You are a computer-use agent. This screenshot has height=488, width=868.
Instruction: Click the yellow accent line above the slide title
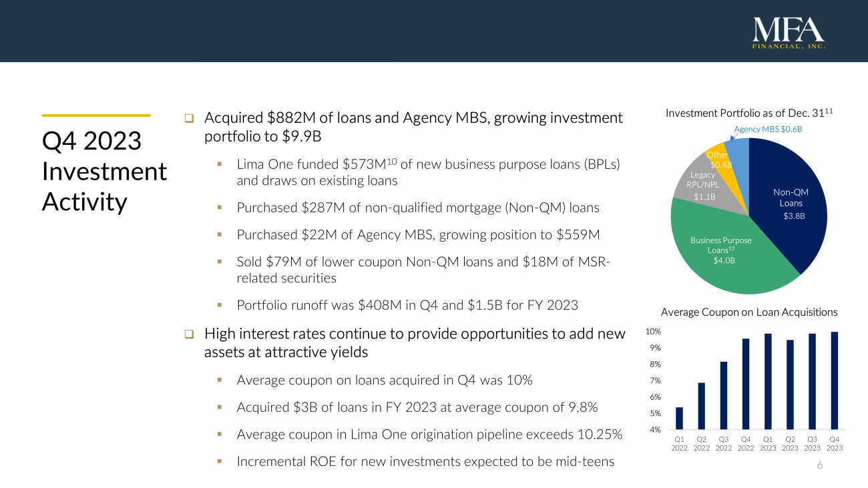(x=96, y=115)
